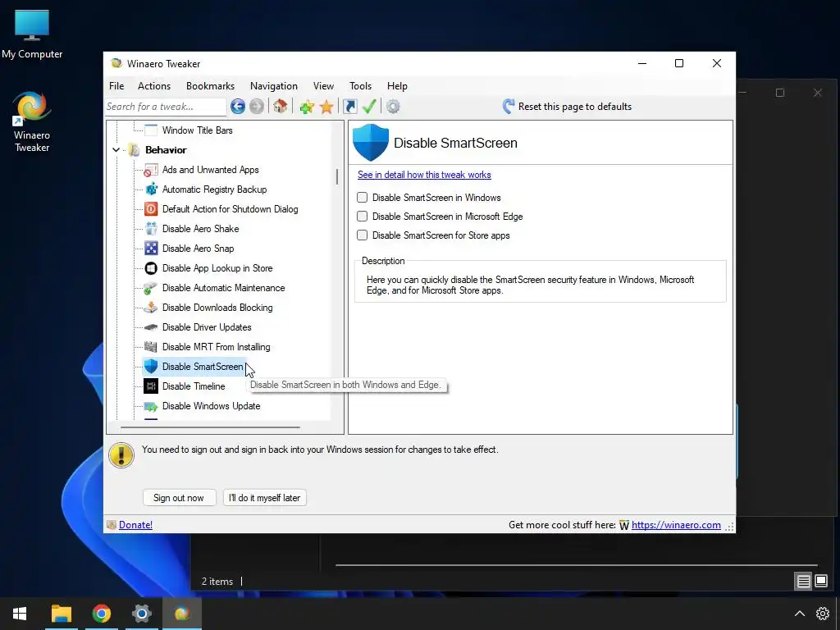Apply changes with the green checkmark icon
840x630 pixels.
click(369, 106)
